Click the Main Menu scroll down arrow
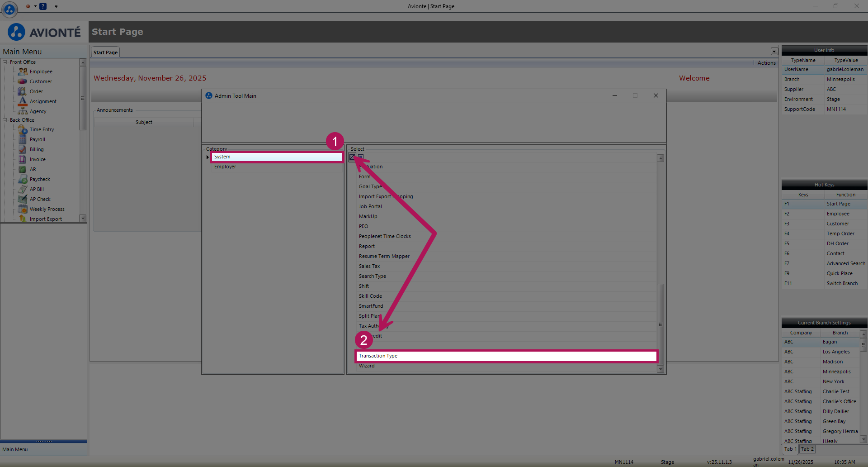868x467 pixels. (83, 219)
